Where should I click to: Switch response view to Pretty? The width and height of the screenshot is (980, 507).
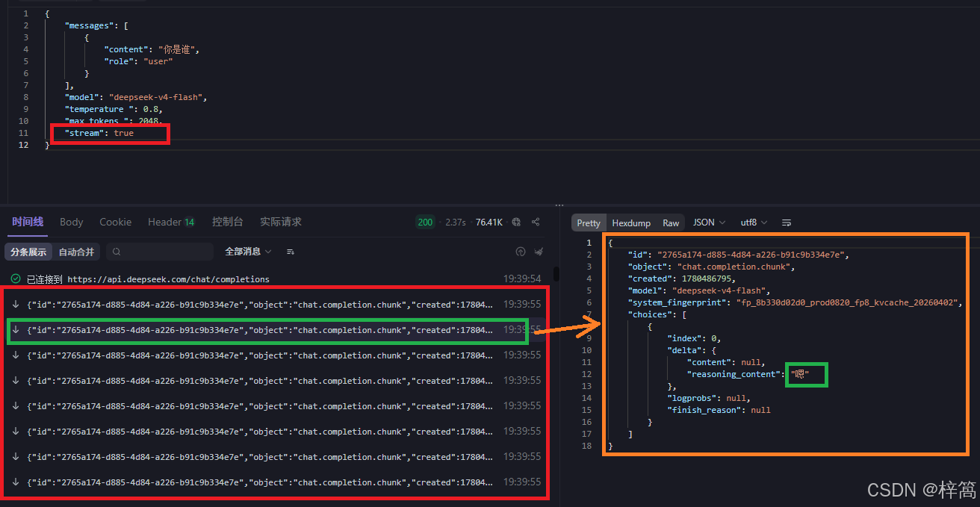tap(589, 223)
